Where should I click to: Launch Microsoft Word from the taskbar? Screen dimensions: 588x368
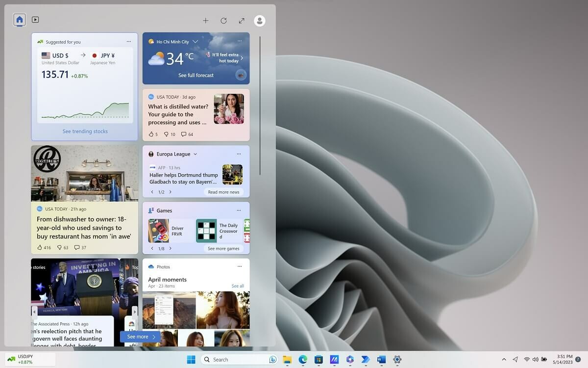click(x=382, y=360)
